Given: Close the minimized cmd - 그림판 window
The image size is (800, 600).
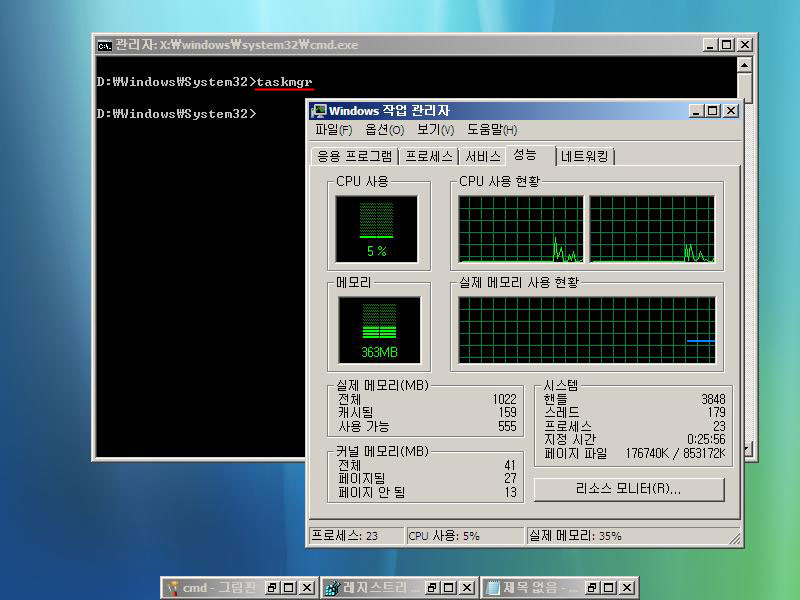Looking at the screenshot, I should pyautogui.click(x=307, y=588).
